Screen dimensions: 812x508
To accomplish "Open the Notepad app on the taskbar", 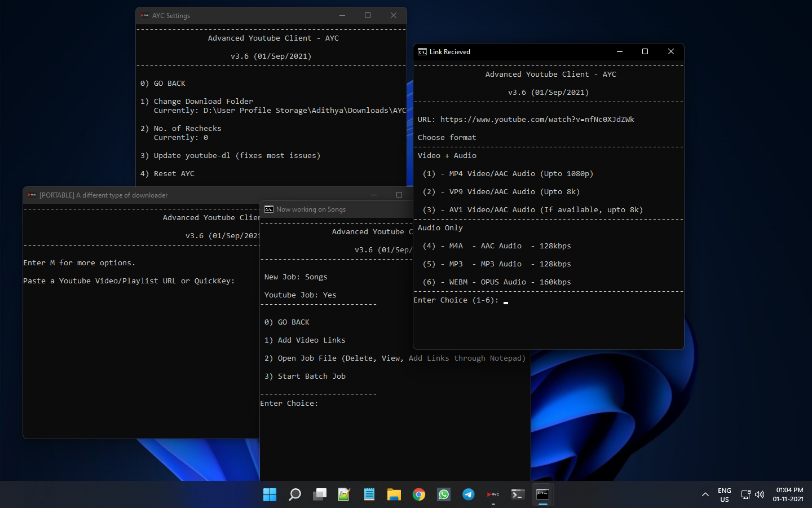I will 369,494.
